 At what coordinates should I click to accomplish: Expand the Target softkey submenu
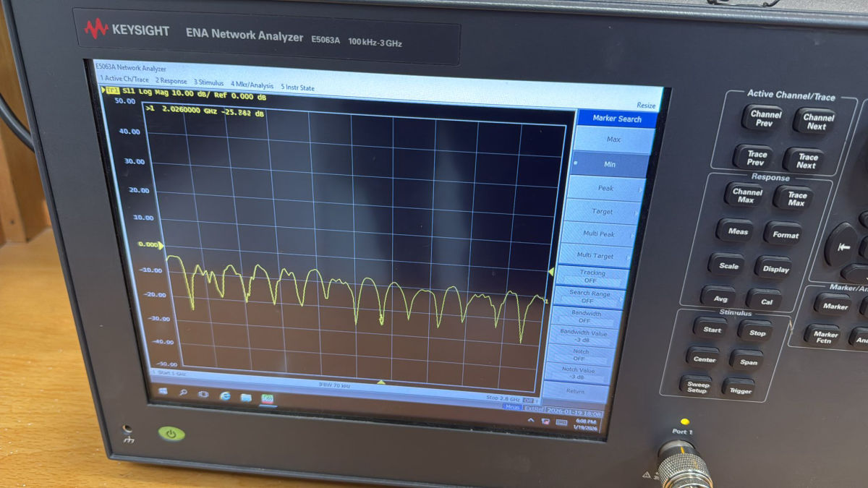click(x=602, y=212)
